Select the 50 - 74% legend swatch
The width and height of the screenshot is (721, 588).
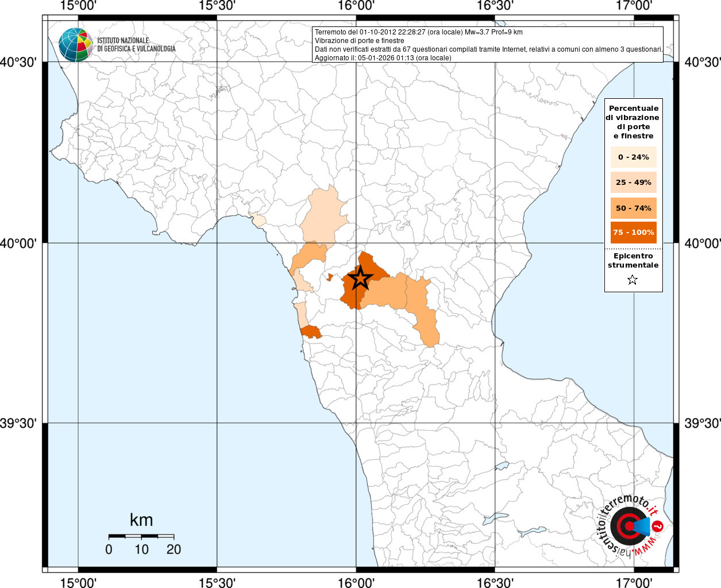click(633, 208)
